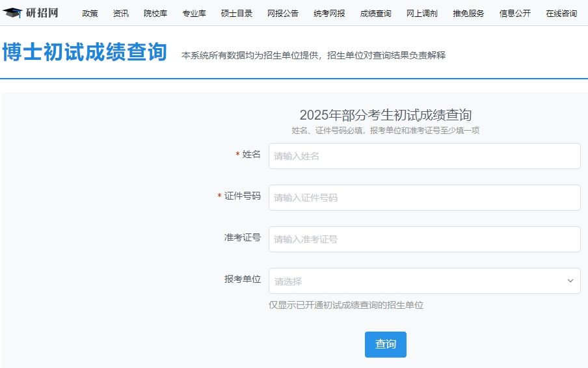588x368 pixels.
Task: Submit the form with 查询 button
Action: coord(386,345)
